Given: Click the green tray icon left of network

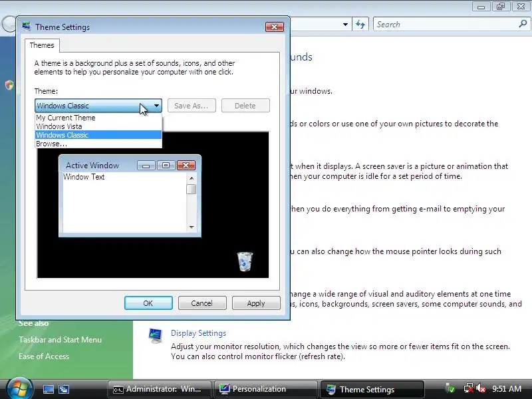Looking at the screenshot, I should pos(450,388).
